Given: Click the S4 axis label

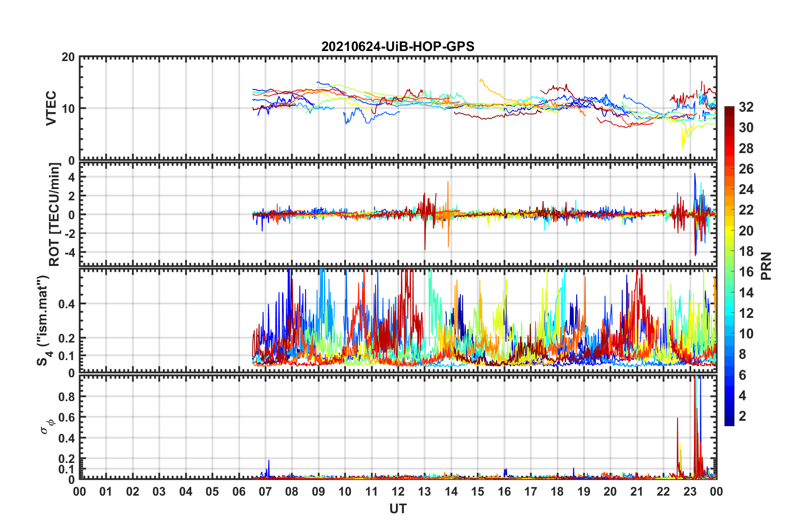Looking at the screenshot, I should click(x=44, y=320).
